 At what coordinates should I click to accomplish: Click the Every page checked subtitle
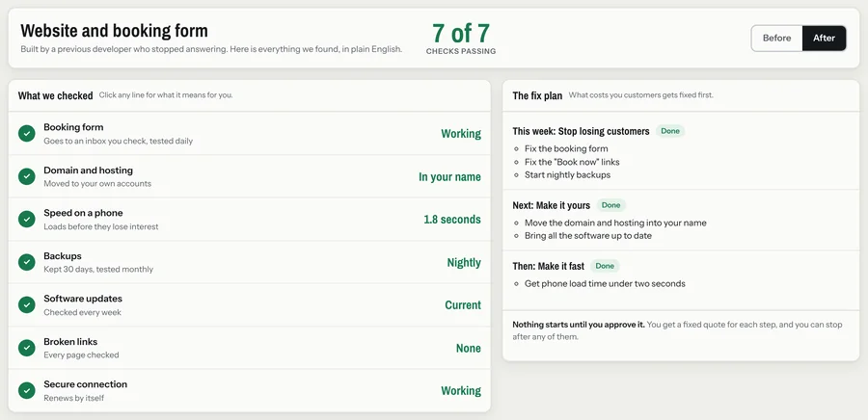point(81,354)
